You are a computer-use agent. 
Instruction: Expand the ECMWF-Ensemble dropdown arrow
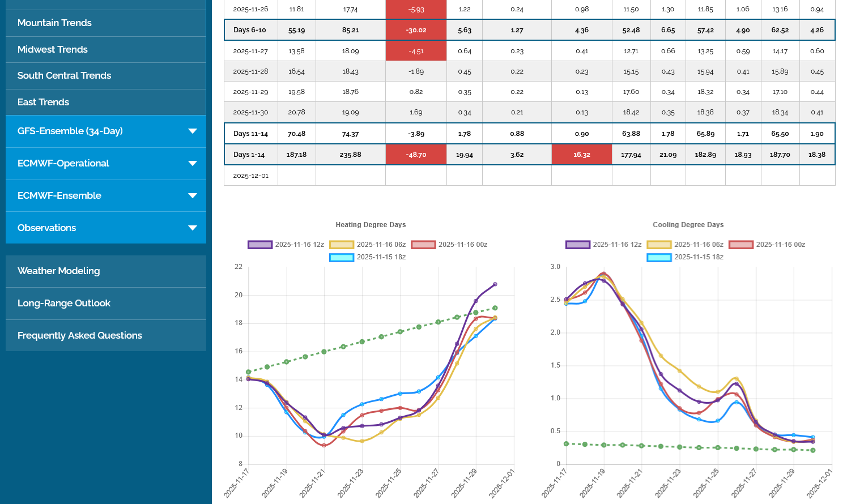coord(193,196)
